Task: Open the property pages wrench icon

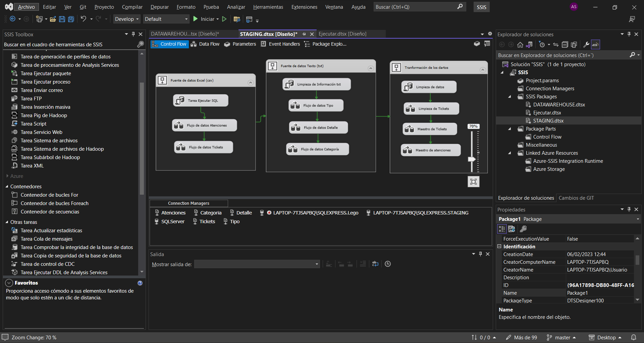Action: [x=523, y=229]
